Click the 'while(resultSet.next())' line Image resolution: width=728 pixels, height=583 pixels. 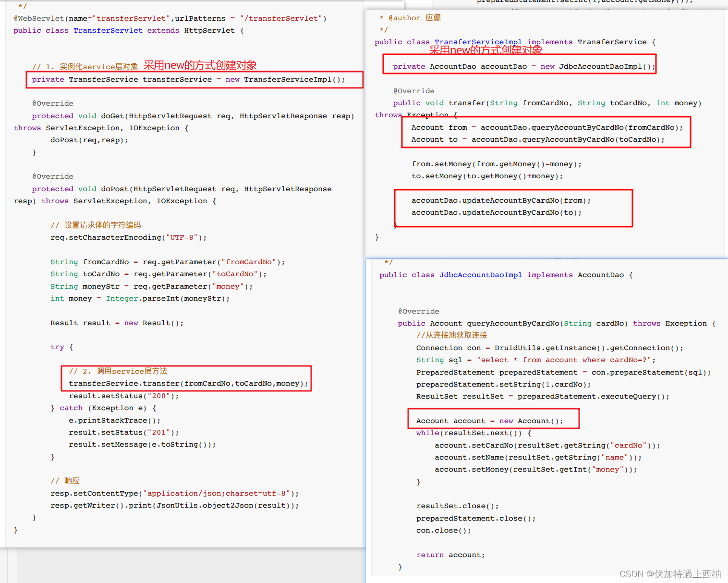coord(474,433)
